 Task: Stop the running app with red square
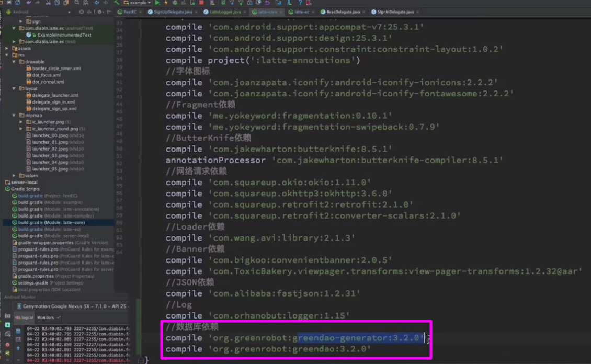(202, 2)
